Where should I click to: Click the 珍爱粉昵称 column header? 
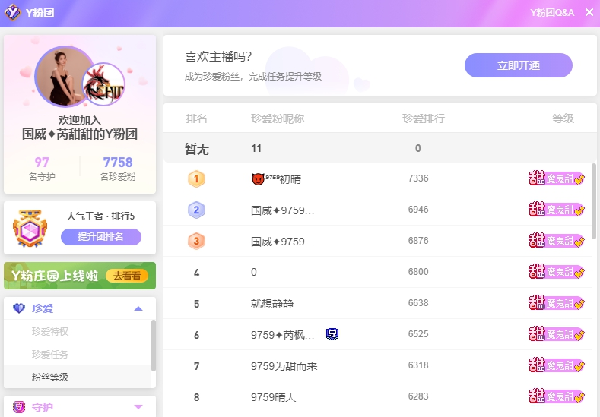click(x=277, y=119)
